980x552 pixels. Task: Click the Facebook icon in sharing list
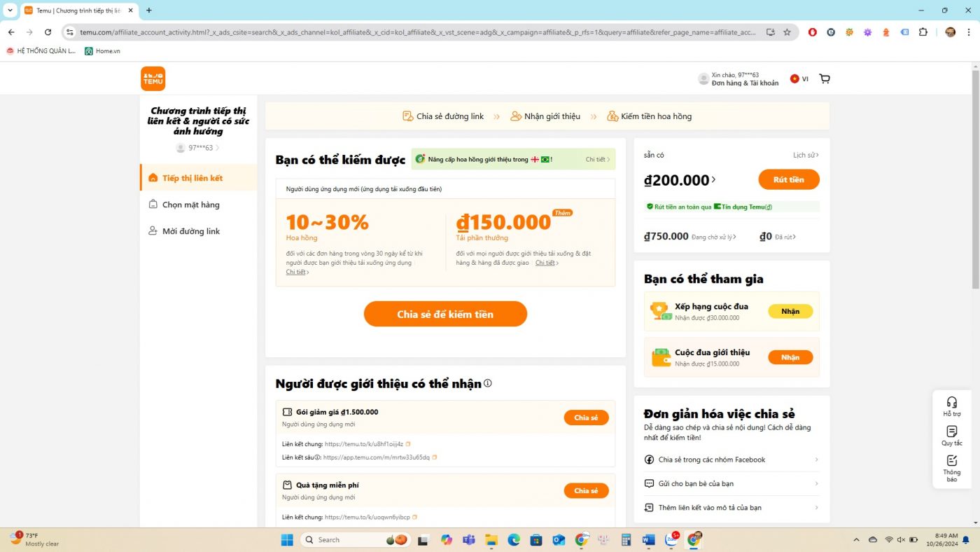[649, 460]
